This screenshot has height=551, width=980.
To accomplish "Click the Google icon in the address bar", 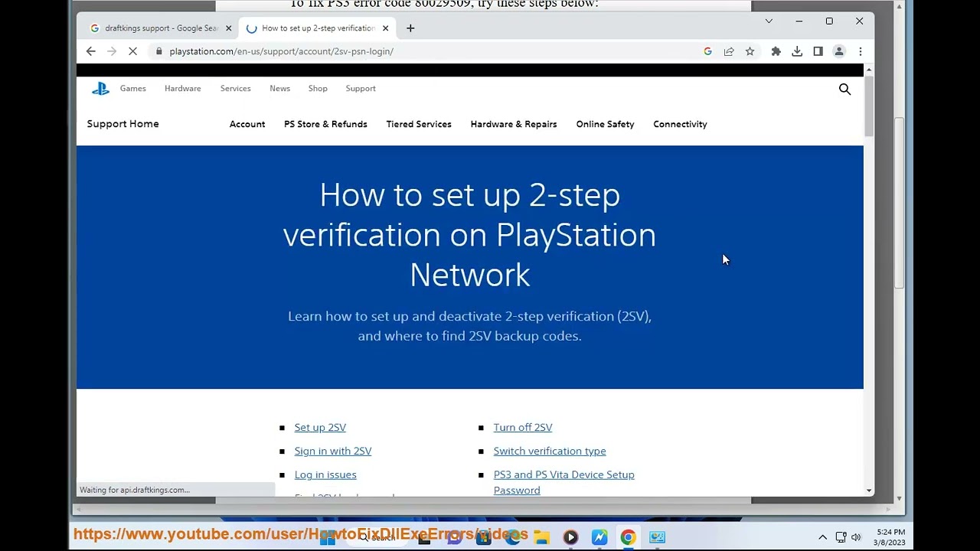I will 707,51.
